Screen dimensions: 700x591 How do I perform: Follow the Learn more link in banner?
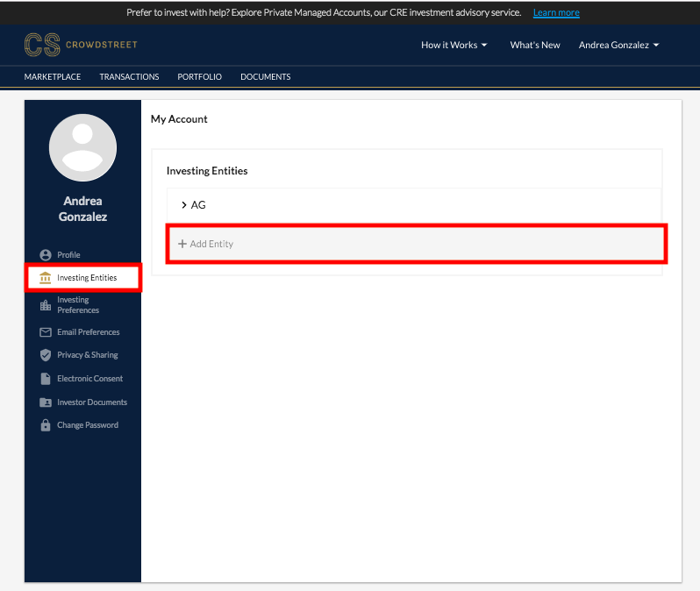[556, 12]
